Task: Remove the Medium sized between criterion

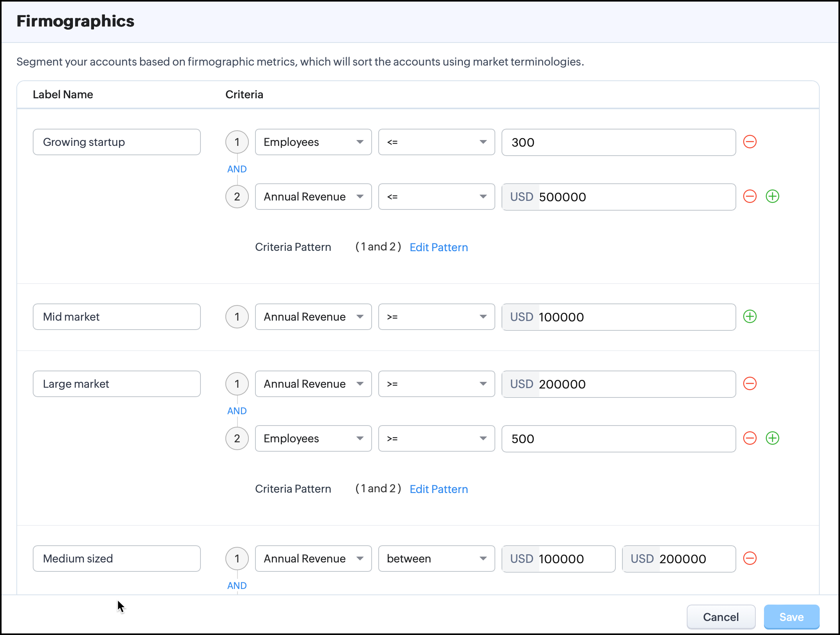Action: click(x=750, y=559)
